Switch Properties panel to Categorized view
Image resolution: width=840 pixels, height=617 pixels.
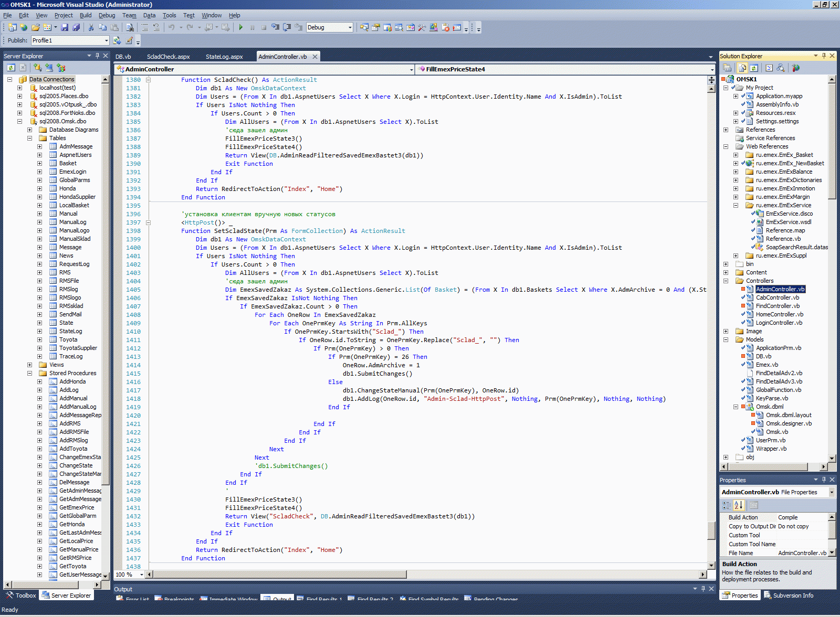727,505
